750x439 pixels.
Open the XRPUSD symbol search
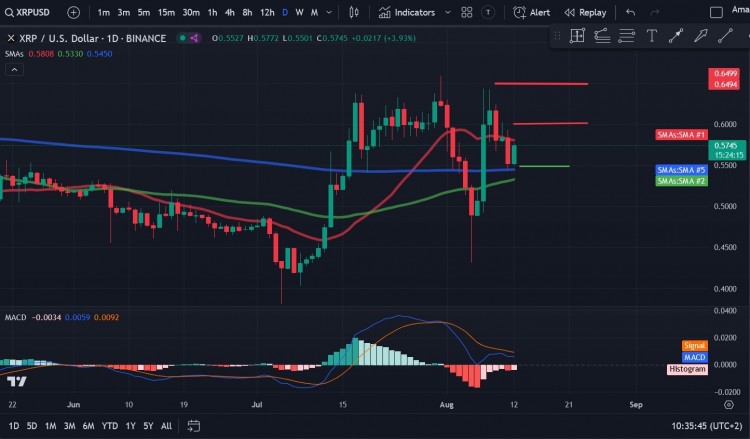click(x=27, y=12)
